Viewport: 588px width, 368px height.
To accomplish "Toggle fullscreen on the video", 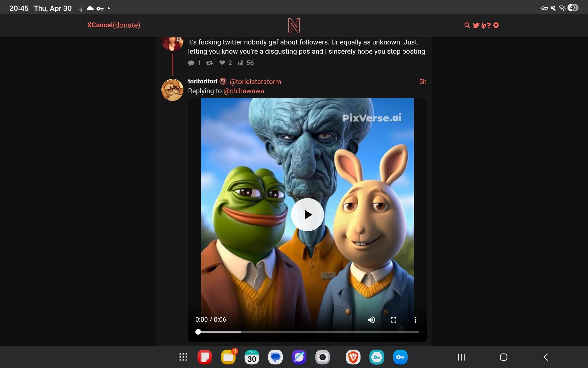I will pos(394,320).
